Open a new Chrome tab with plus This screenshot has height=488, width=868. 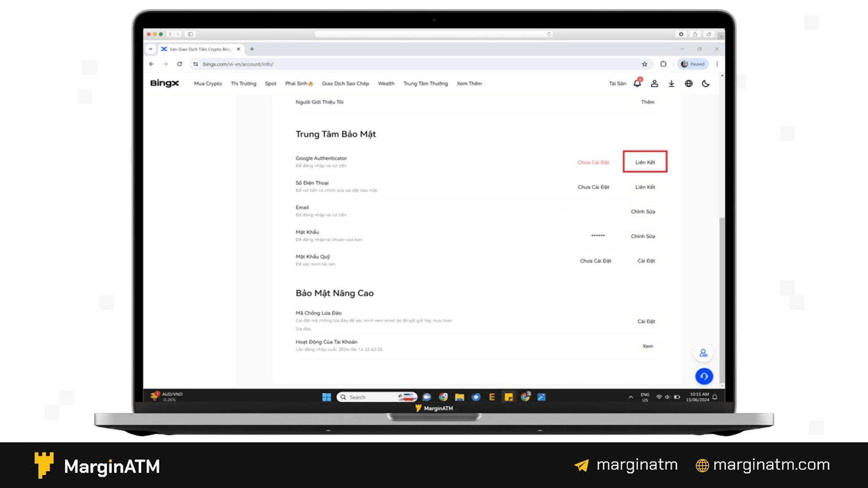point(252,49)
